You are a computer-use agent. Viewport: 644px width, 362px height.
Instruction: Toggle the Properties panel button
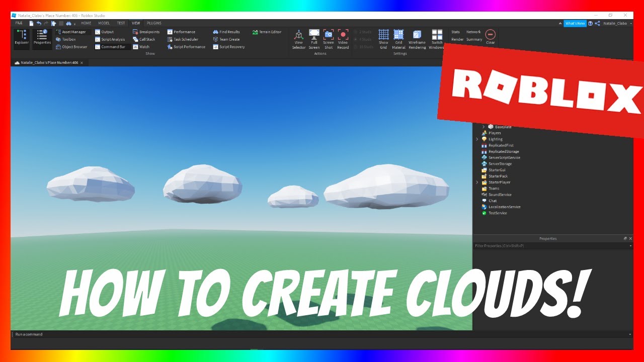[x=42, y=39]
